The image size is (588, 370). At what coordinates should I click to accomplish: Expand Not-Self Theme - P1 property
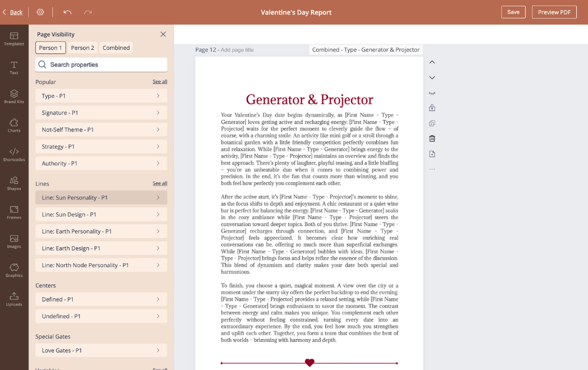click(x=101, y=130)
